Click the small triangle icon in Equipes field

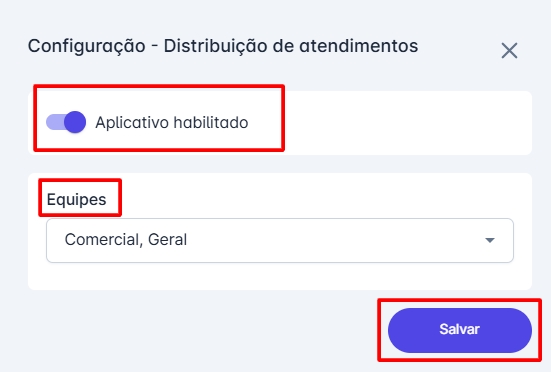click(x=490, y=240)
